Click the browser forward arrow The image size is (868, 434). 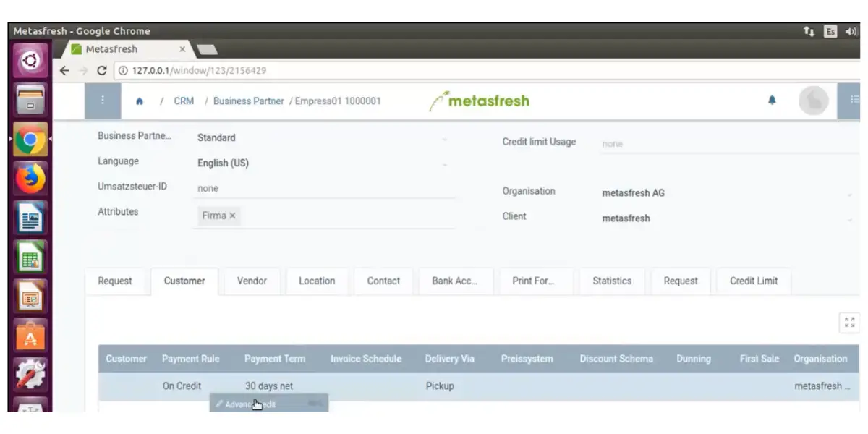coord(82,71)
